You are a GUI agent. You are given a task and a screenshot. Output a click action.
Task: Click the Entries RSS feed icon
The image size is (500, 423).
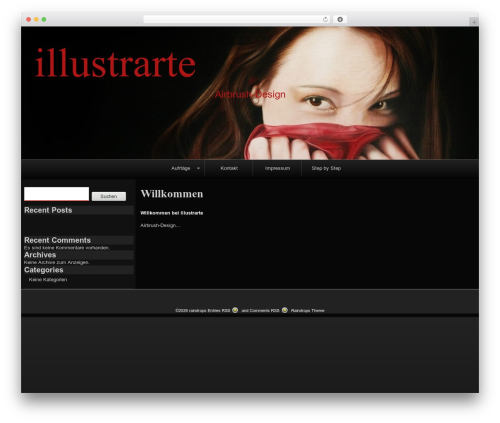coord(235,310)
